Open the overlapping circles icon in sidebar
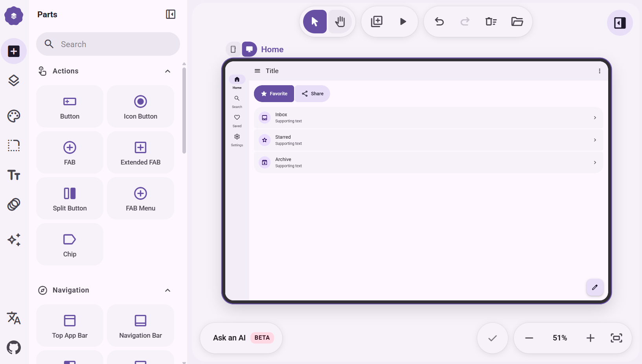Viewport: 642px width, 364px height. (14, 204)
